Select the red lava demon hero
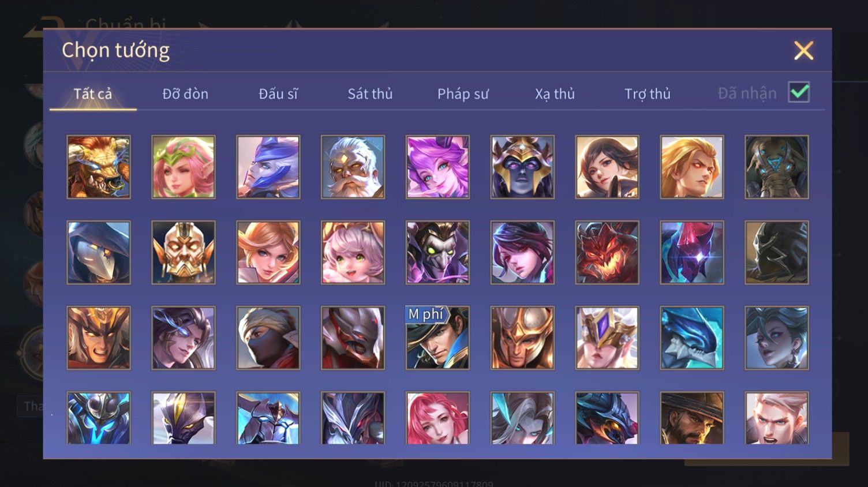868x487 pixels. point(607,253)
